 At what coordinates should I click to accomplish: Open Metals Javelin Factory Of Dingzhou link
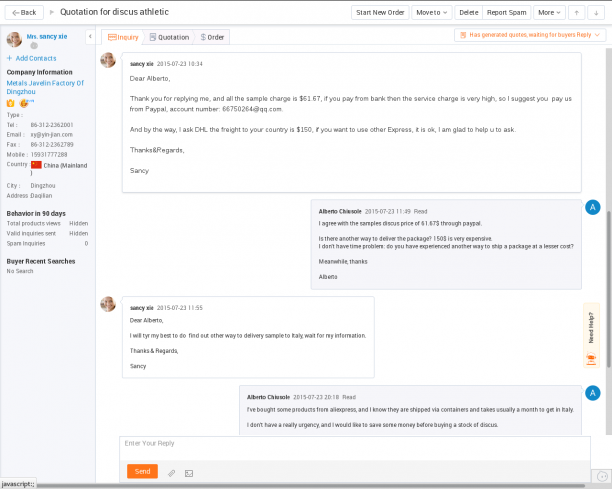(45, 87)
